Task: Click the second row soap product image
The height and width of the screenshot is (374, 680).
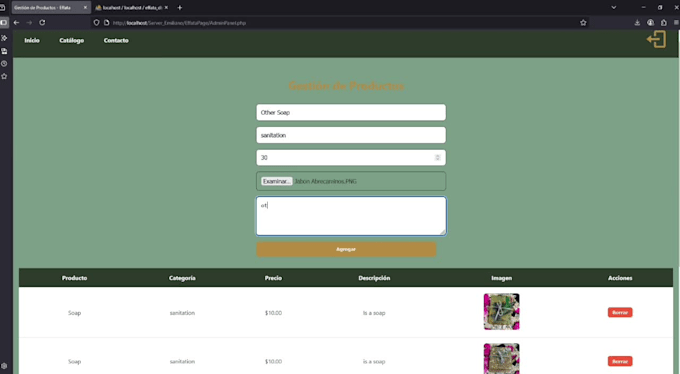Action: click(501, 358)
